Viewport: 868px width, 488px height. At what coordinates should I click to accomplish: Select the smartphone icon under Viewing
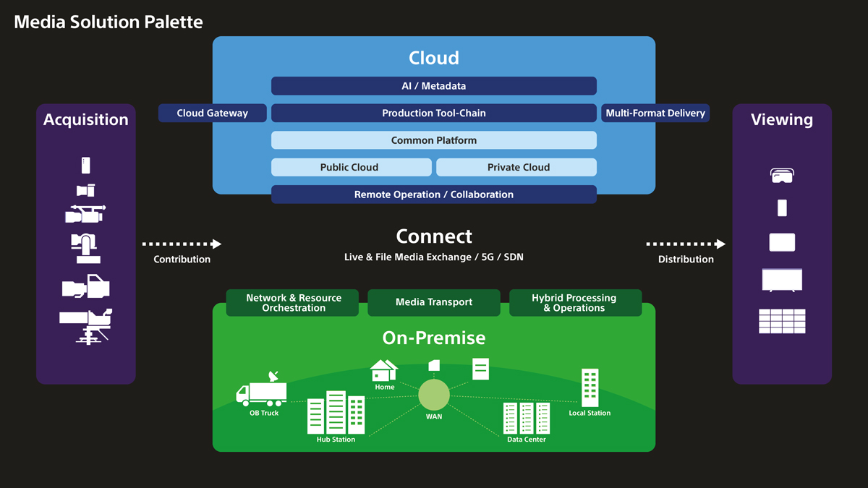[x=782, y=207]
